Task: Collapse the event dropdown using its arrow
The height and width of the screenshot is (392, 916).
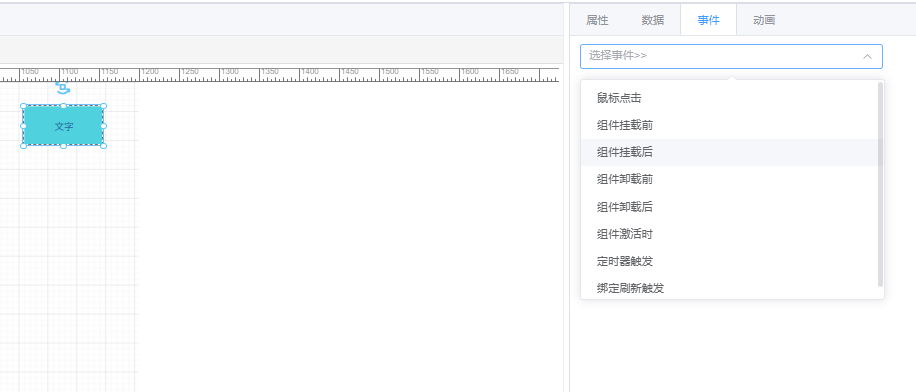Action: (x=868, y=56)
